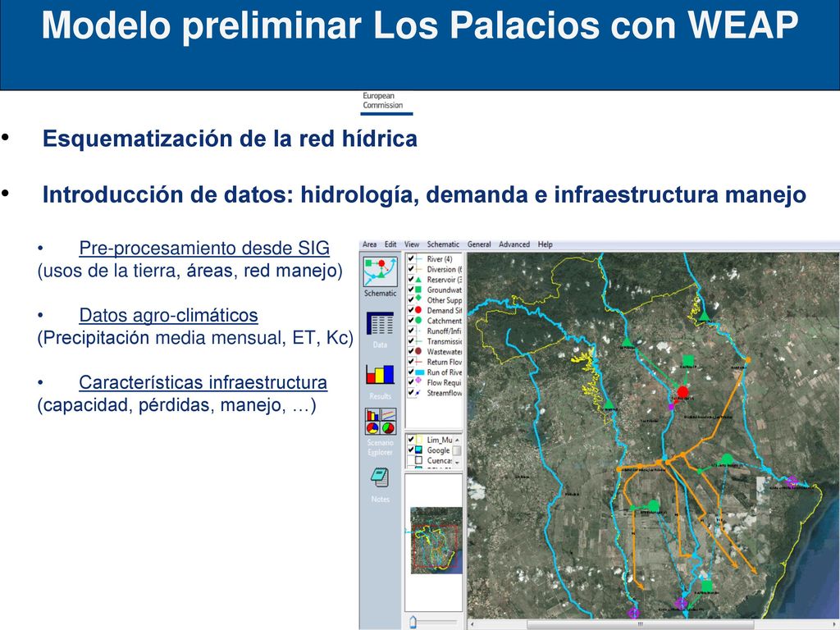Select the 'Streamflow' legend label
The height and width of the screenshot is (630, 840).
[444, 393]
